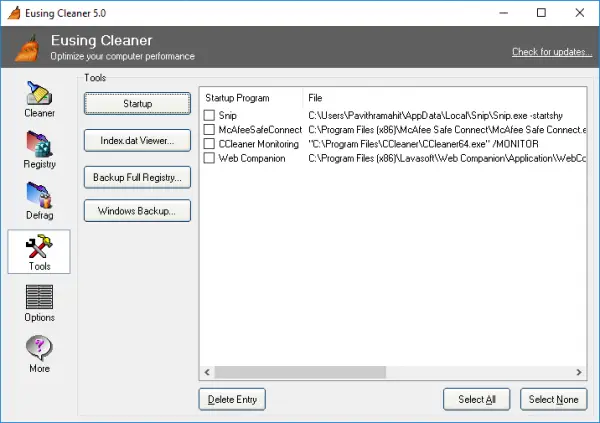Click the Tools wrench and hammer icon
The image size is (600, 423).
click(39, 246)
